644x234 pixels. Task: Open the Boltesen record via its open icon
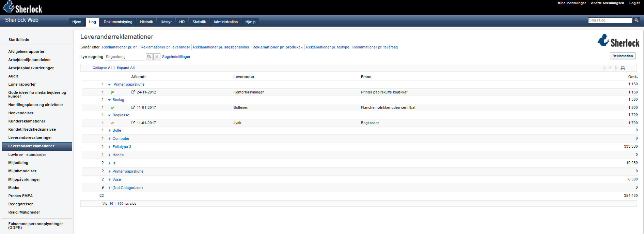(133, 107)
